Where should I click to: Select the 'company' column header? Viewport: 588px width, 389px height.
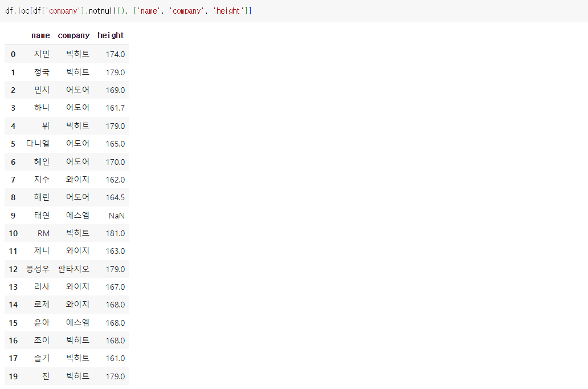click(x=73, y=36)
